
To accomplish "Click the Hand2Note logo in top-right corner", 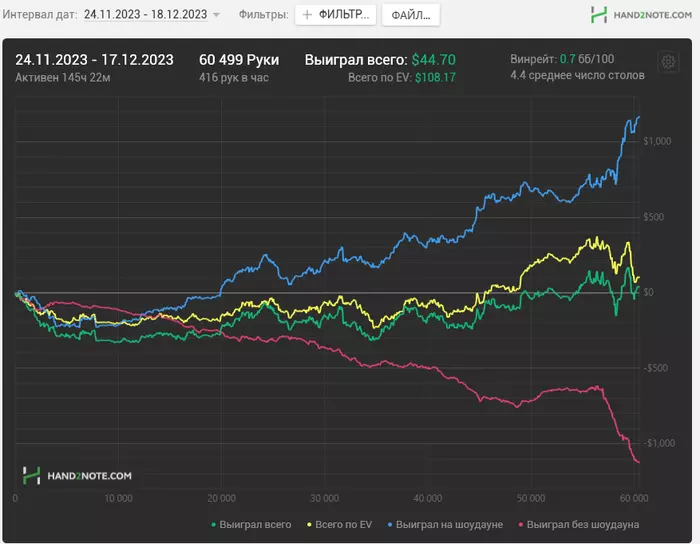I will [x=637, y=15].
